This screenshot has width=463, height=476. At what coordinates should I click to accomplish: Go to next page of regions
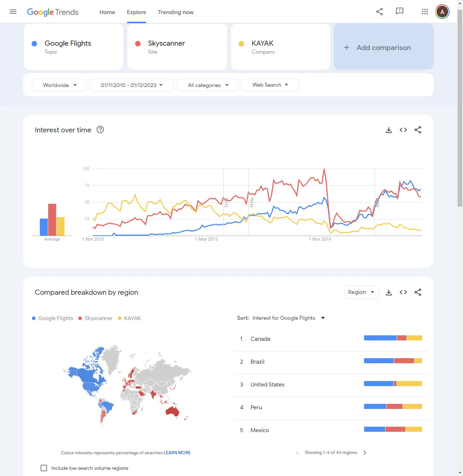365,452
